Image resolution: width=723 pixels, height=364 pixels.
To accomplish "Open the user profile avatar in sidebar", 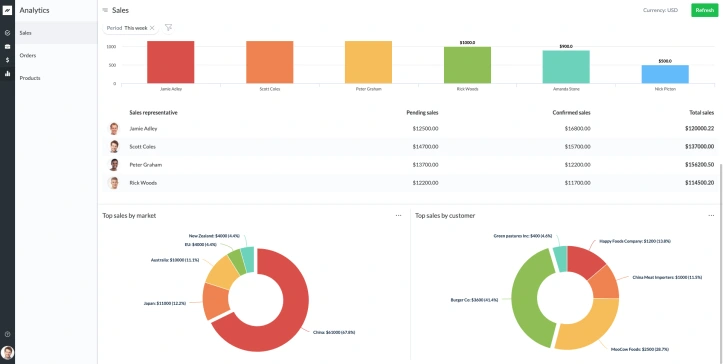I will (x=7, y=353).
